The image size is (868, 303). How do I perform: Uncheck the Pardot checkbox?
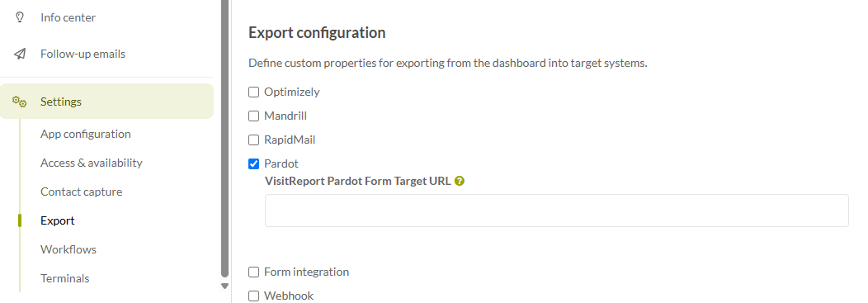(x=253, y=163)
